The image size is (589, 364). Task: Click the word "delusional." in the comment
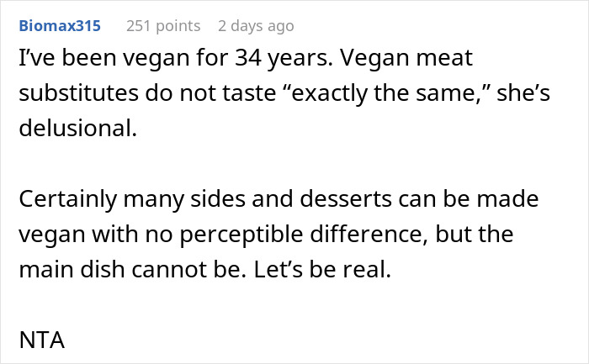pyautogui.click(x=77, y=128)
